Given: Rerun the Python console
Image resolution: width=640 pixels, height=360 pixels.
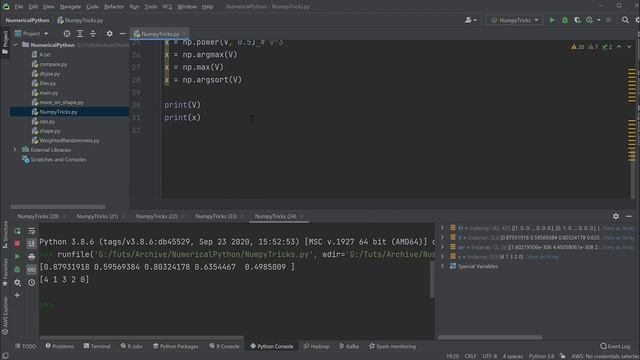Looking at the screenshot, I should tap(17, 231).
